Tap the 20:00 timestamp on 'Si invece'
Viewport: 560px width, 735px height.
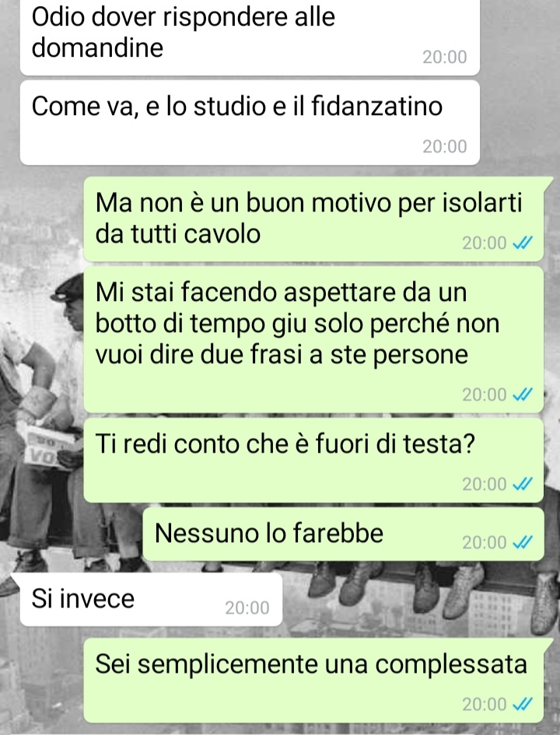(x=247, y=608)
